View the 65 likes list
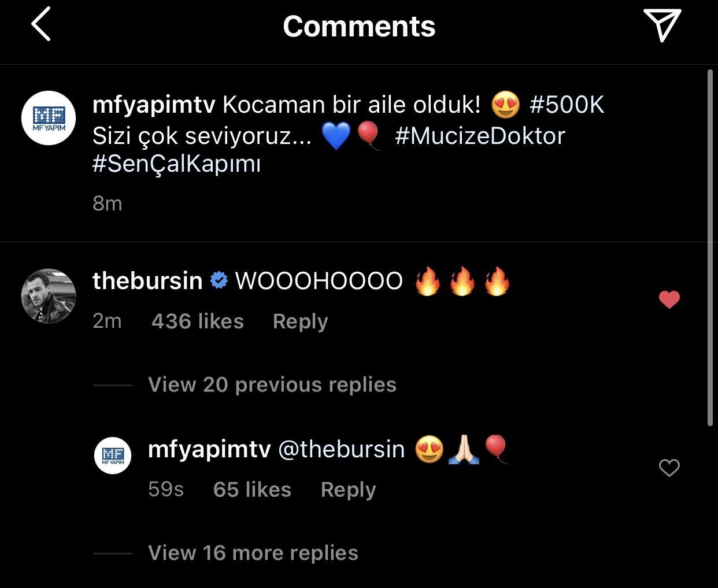 click(252, 490)
